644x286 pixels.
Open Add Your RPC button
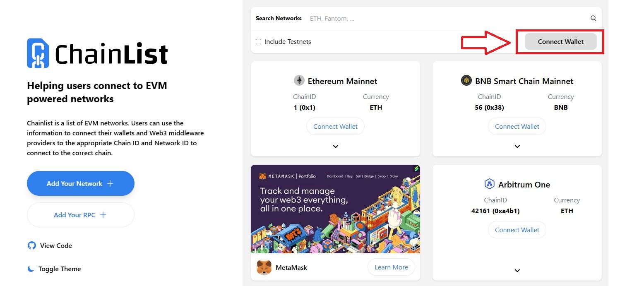(81, 215)
